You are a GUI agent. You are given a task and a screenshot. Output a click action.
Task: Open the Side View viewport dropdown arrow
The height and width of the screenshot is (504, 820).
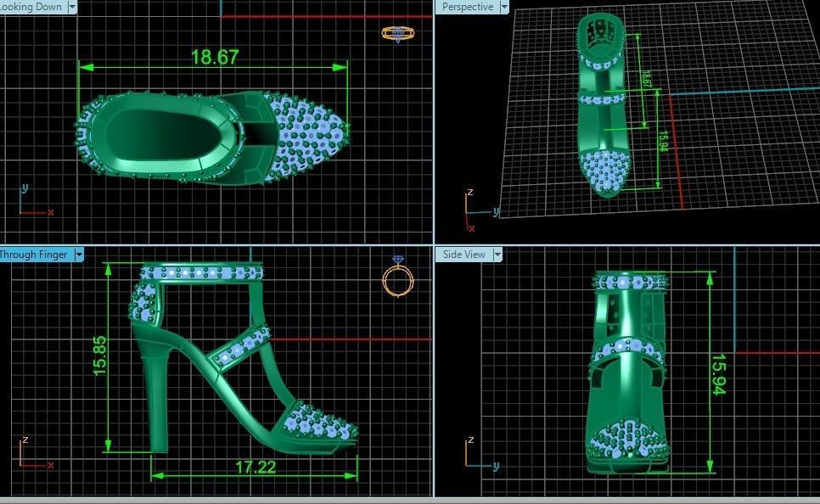coord(497,255)
